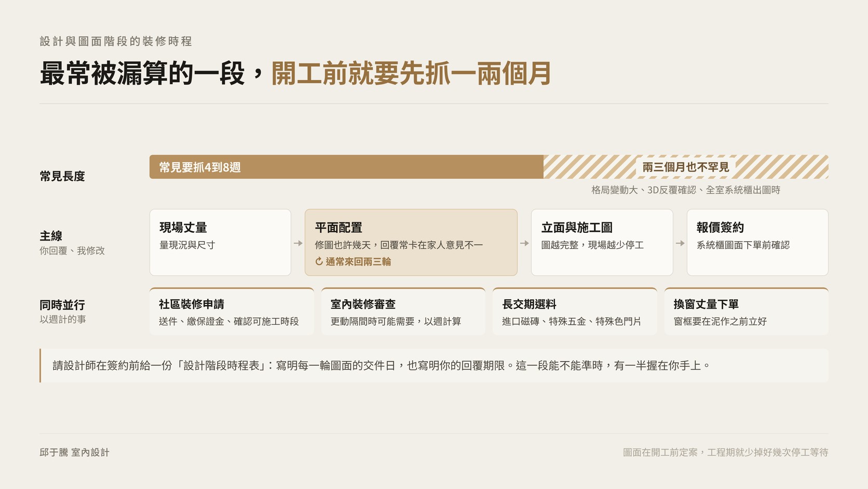This screenshot has width=868, height=489.
Task: Click the 長交期選料 card heading
Action: [529, 304]
